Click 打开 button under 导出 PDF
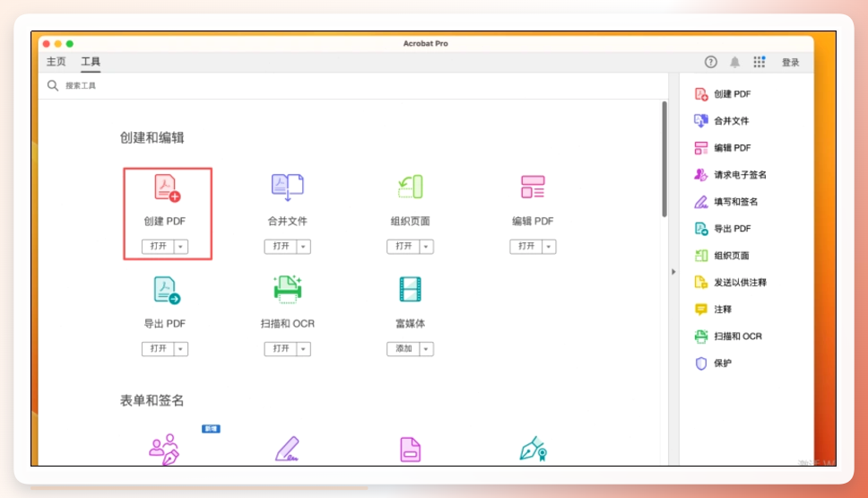The height and width of the screenshot is (498, 868). (159, 349)
